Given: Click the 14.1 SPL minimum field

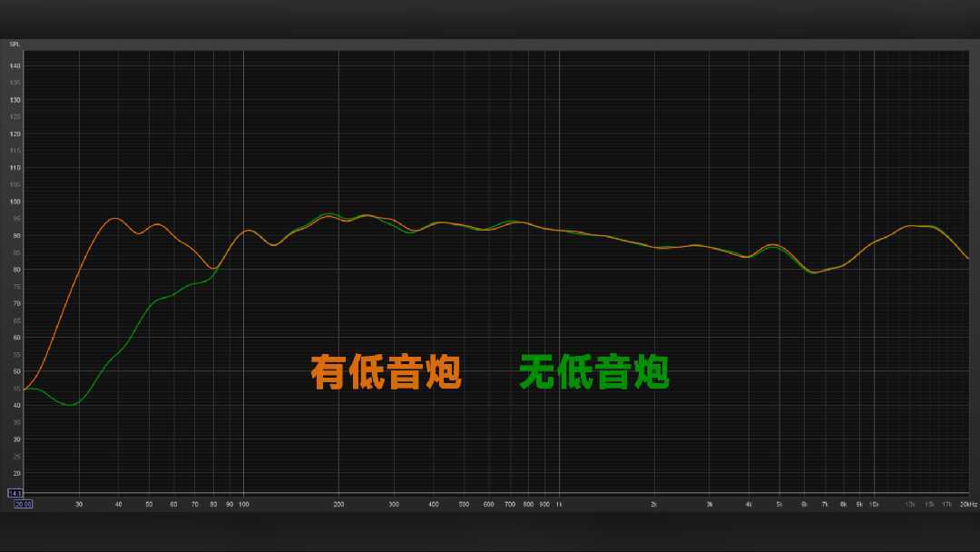Looking at the screenshot, I should pyautogui.click(x=15, y=493).
